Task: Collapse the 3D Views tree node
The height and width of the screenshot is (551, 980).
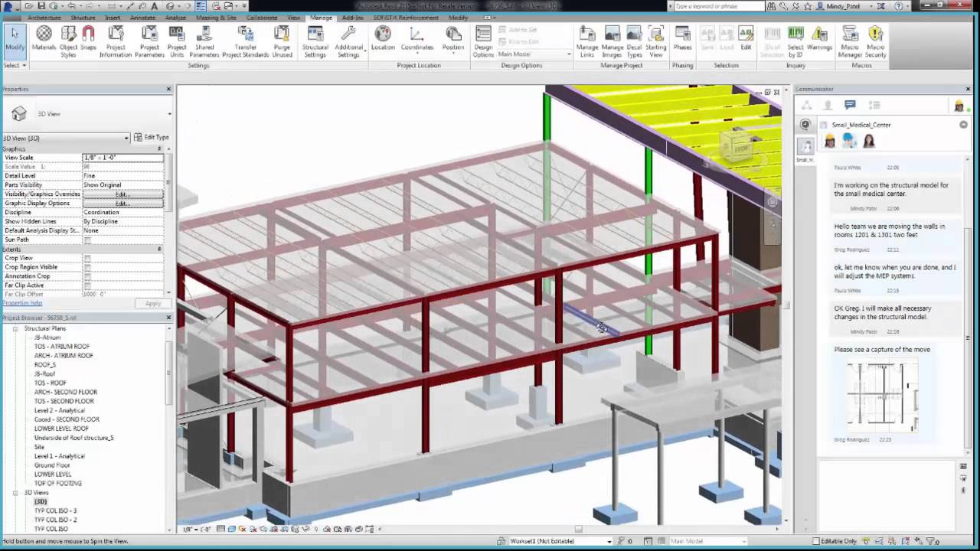Action: tap(15, 493)
